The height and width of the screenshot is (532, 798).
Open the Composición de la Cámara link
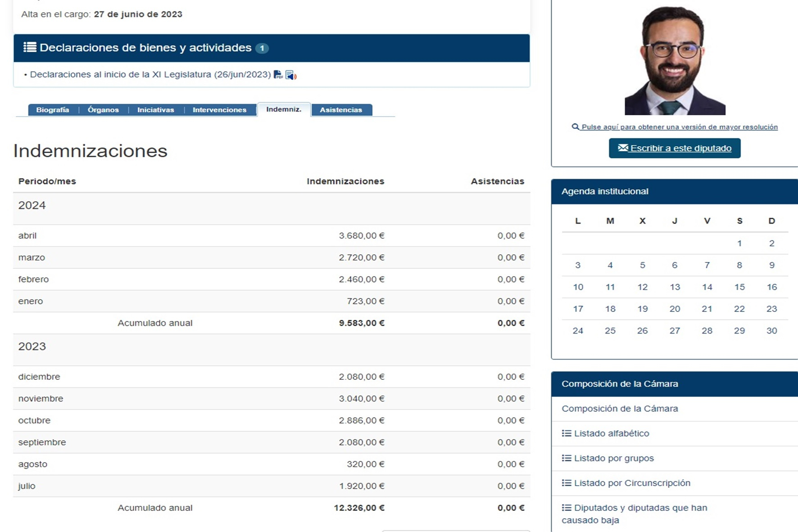(x=619, y=409)
